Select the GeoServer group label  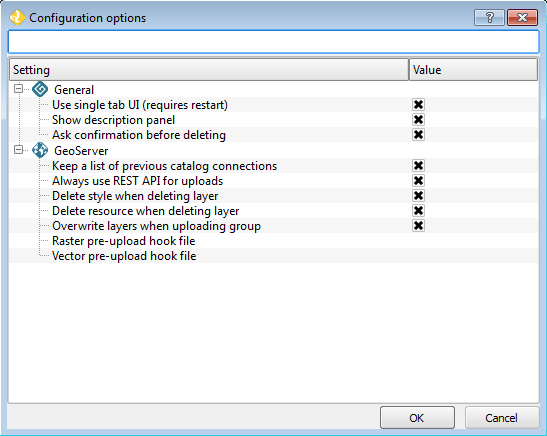tap(81, 151)
